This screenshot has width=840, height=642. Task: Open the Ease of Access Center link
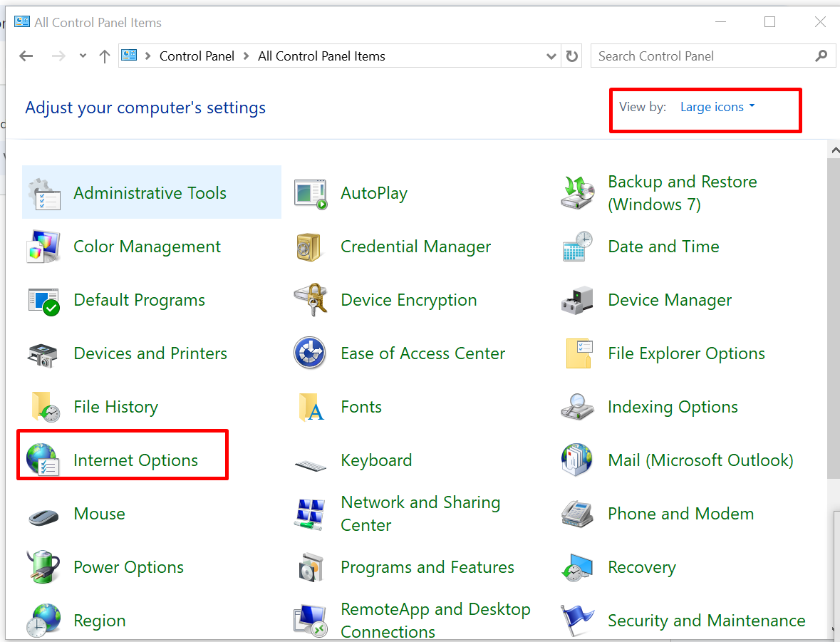coord(422,353)
